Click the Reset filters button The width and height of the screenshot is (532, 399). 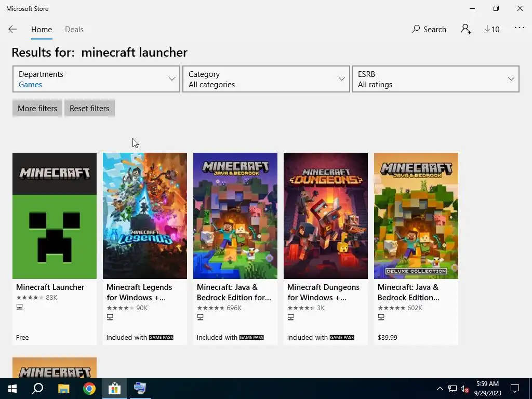tap(89, 109)
